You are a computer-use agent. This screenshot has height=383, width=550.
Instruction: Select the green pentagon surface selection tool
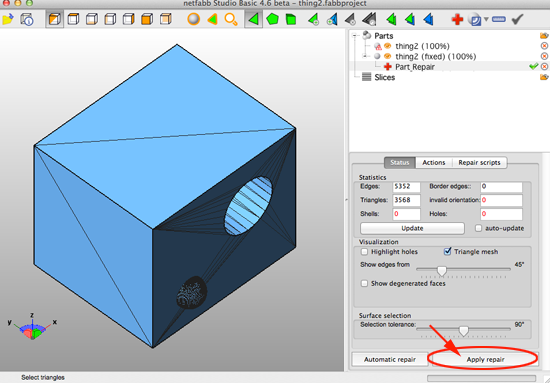[x=272, y=19]
